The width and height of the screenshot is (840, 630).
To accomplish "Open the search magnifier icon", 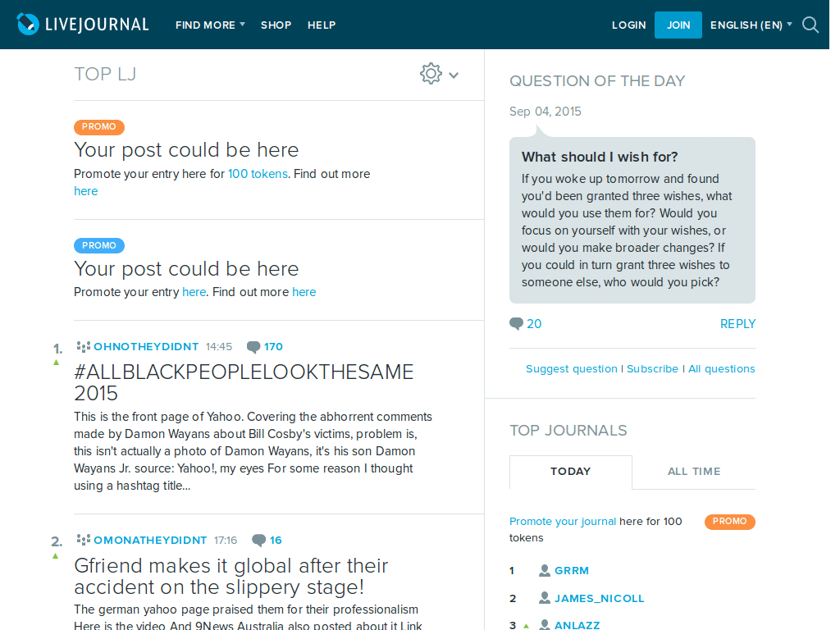I will tap(810, 25).
